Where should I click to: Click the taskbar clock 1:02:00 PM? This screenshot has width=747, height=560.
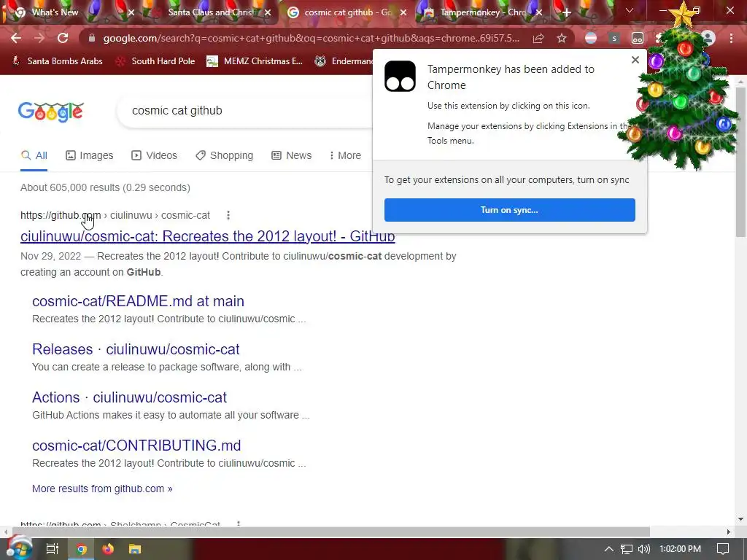(x=680, y=549)
